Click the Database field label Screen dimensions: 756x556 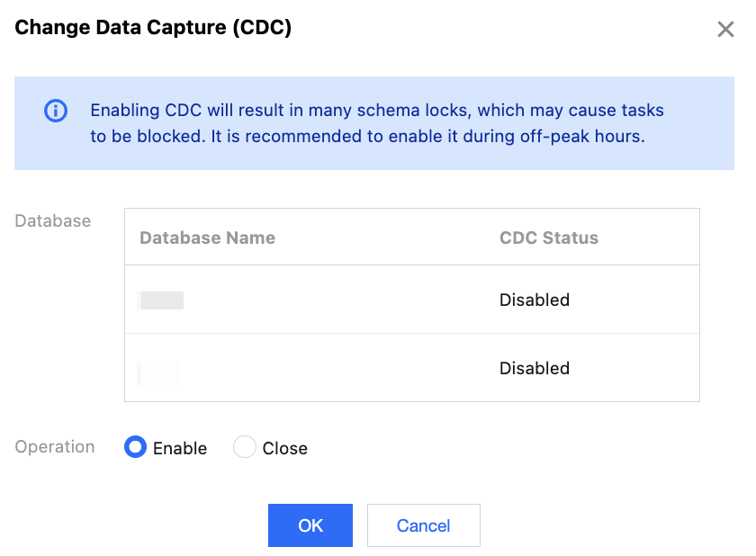click(x=53, y=220)
